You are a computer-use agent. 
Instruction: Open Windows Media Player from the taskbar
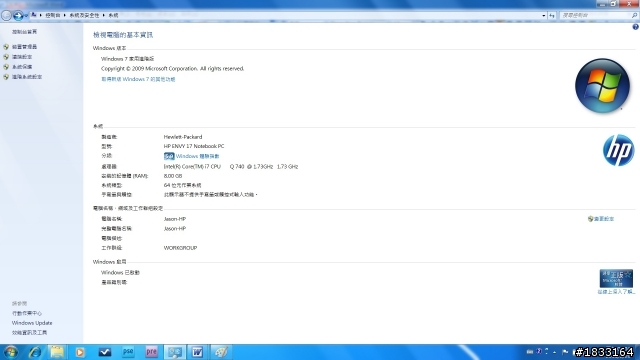[80, 352]
